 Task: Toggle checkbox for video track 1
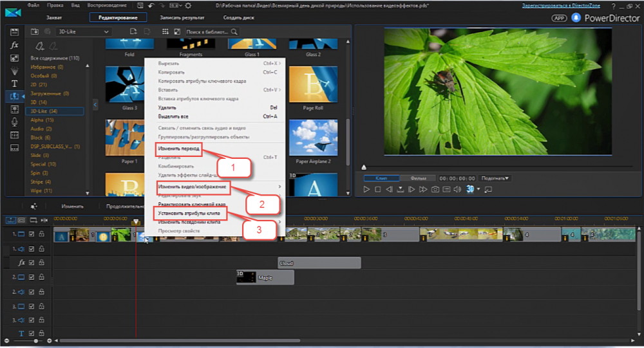click(31, 234)
